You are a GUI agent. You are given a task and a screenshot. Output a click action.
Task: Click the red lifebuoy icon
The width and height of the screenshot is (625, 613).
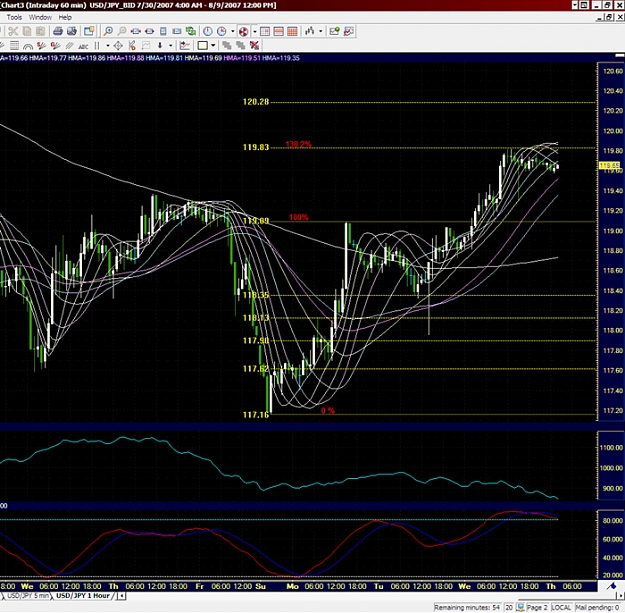[244, 31]
